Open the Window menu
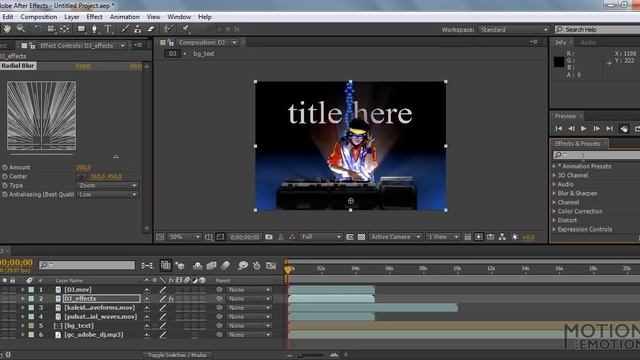Screen dimensions: 640x360 click(x=179, y=17)
